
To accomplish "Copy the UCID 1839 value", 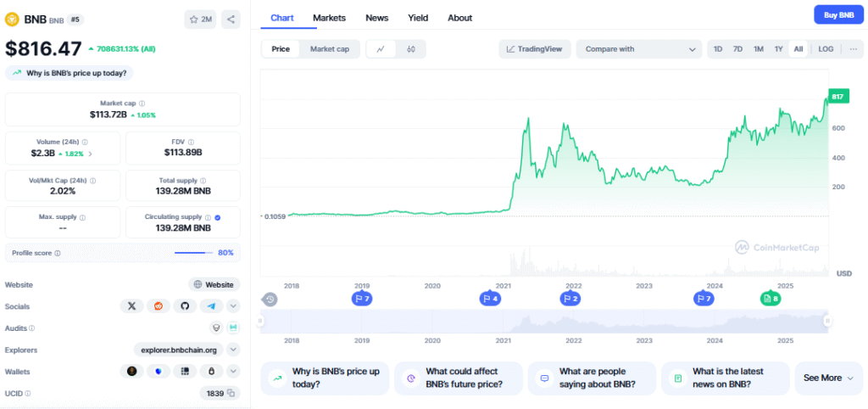I will coord(231,394).
